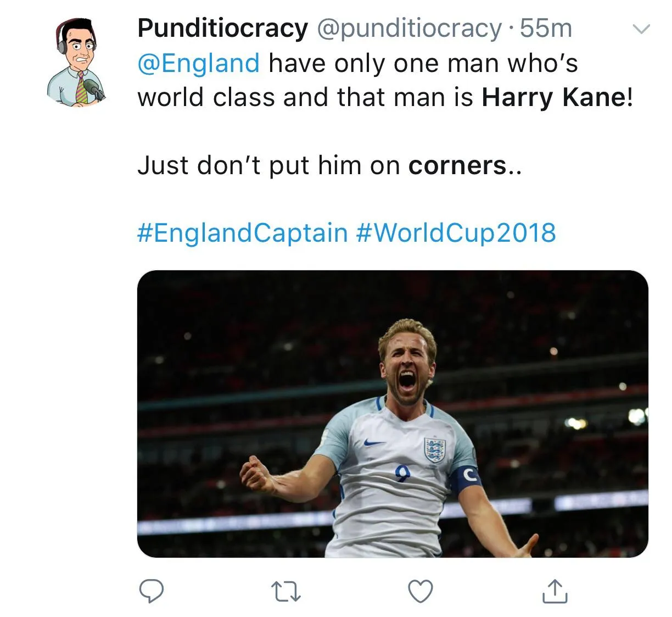This screenshot has height=617, width=672.
Task: Click the England crest on shirt
Action: coord(434,449)
